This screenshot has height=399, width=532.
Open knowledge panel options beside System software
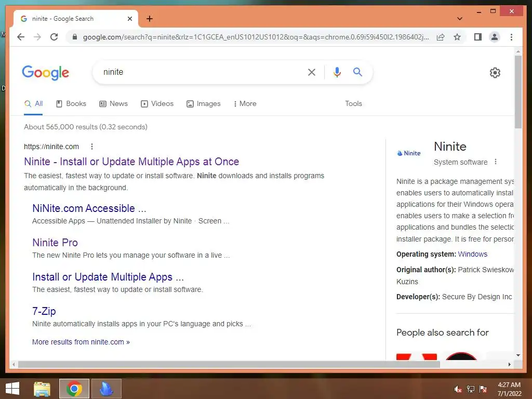(x=495, y=162)
